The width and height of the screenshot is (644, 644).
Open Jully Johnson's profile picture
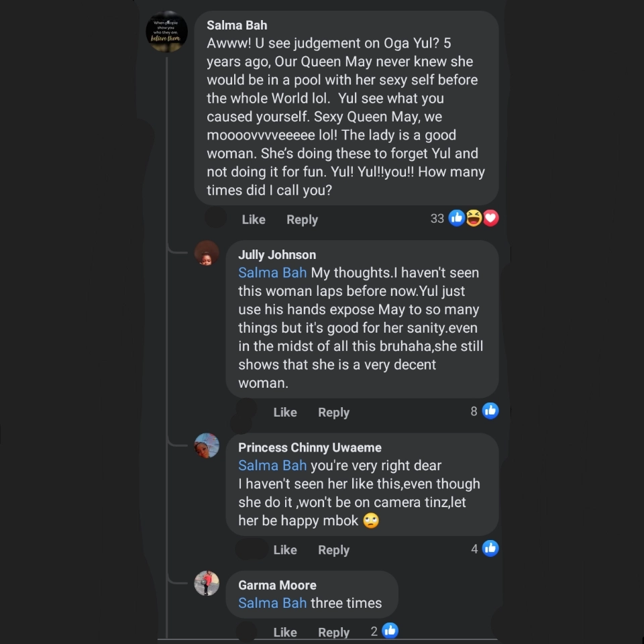207,254
